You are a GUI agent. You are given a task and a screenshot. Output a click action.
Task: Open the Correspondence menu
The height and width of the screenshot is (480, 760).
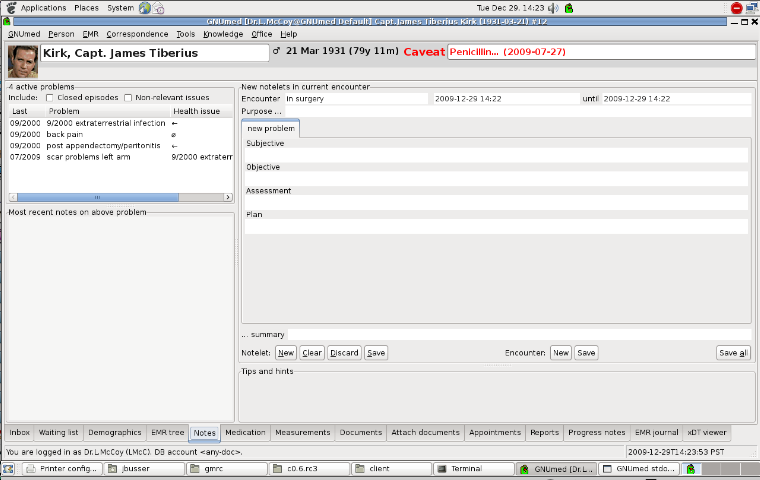coord(137,34)
